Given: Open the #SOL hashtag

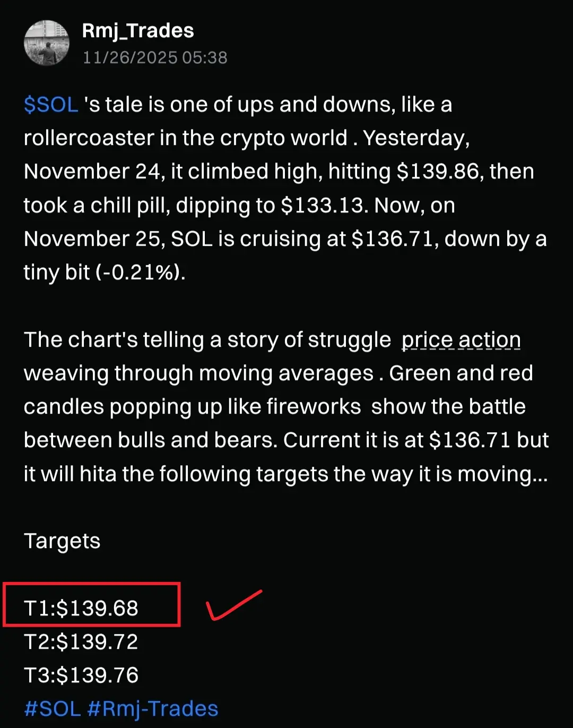Looking at the screenshot, I should click(x=53, y=709).
